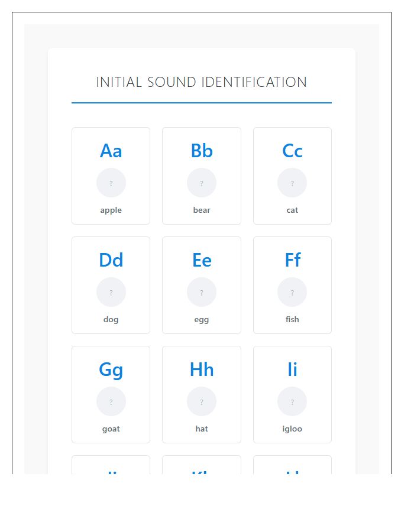Select the word fish on its card

(x=292, y=319)
